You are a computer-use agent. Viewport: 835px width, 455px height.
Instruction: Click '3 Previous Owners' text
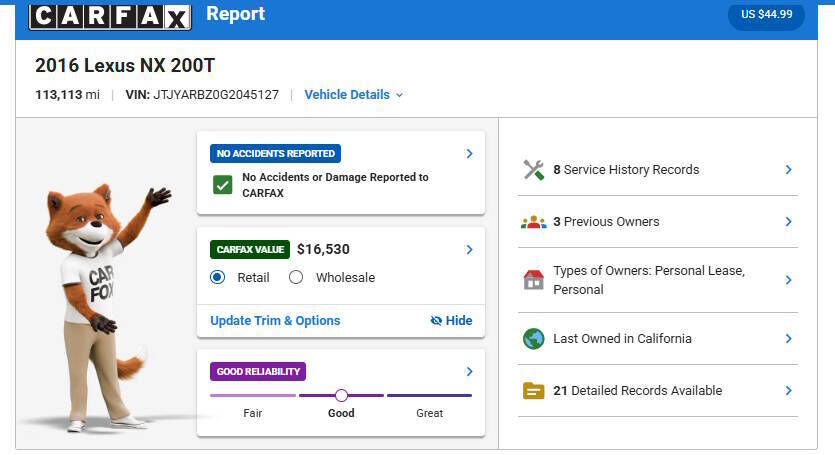(x=606, y=222)
